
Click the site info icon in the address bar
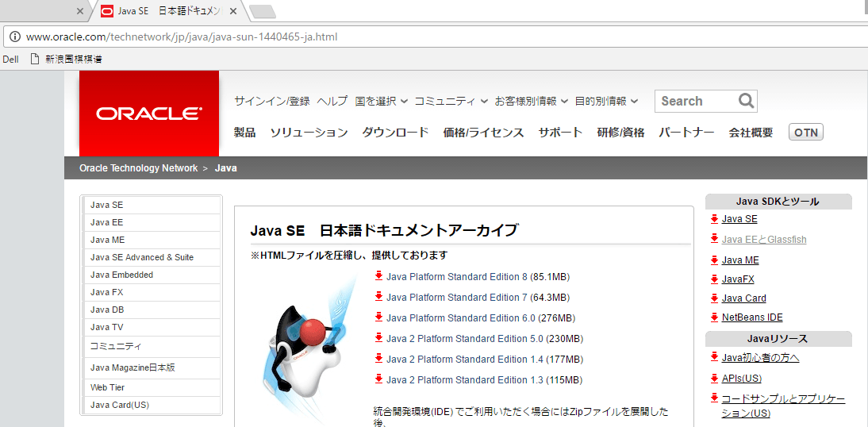point(15,37)
